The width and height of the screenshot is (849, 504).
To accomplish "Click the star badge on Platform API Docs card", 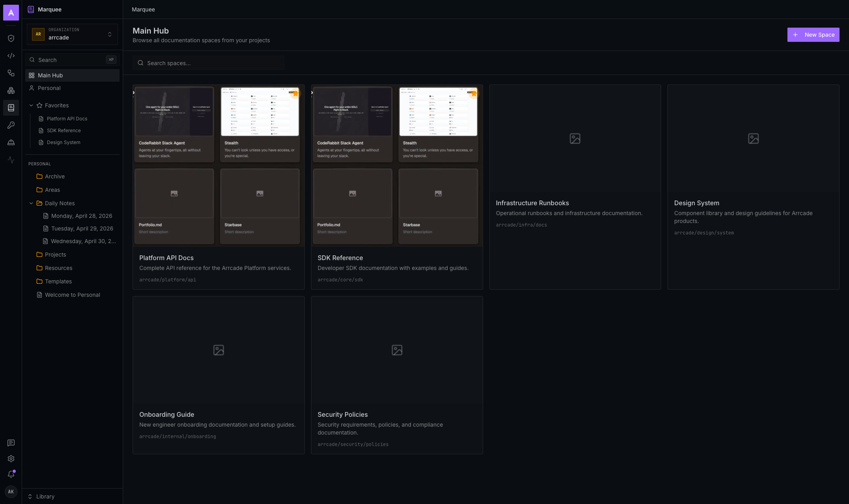I will click(x=295, y=94).
